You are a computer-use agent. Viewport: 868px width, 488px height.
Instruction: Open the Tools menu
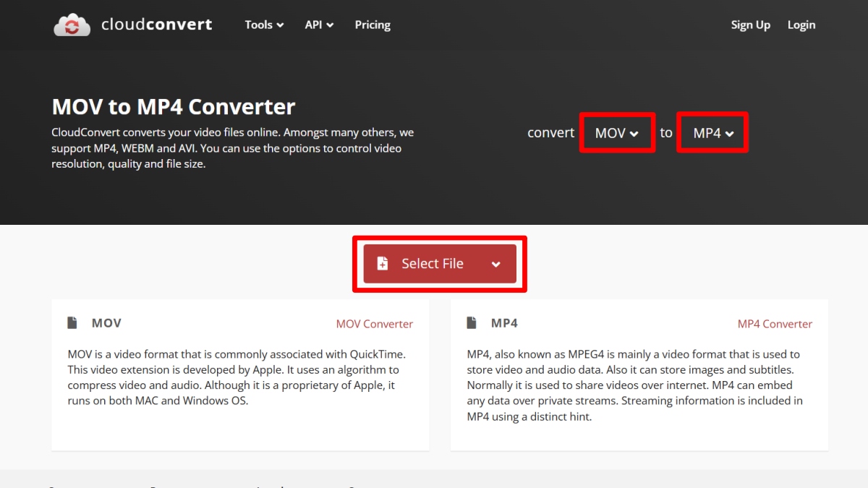(264, 25)
